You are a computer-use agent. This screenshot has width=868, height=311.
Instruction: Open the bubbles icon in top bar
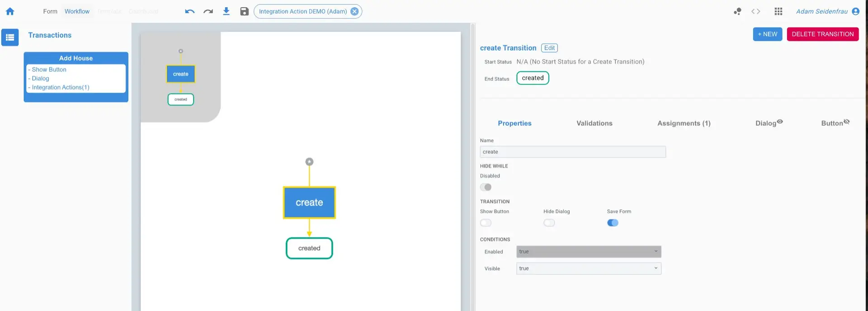click(x=737, y=11)
